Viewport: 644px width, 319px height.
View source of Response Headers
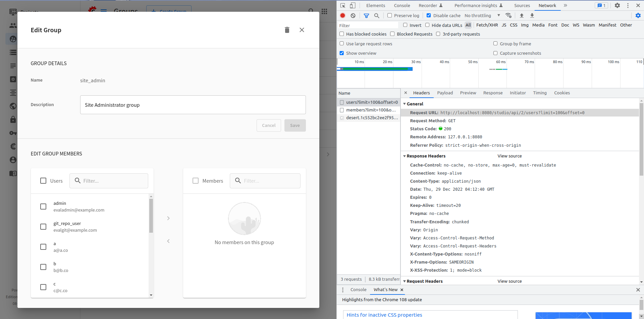click(x=509, y=156)
